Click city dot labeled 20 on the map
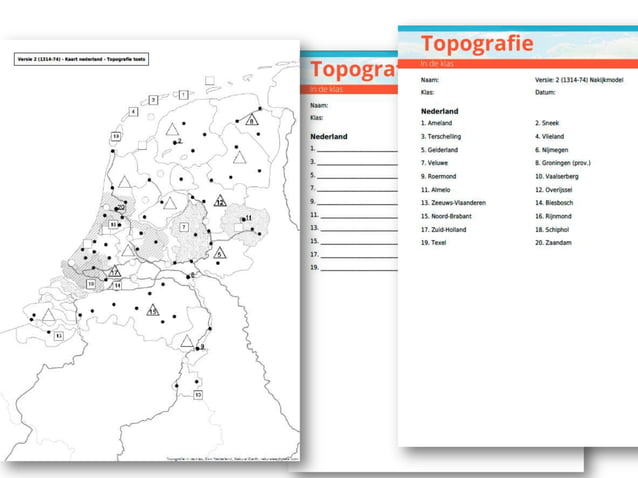The height and width of the screenshot is (478, 638). (116, 209)
